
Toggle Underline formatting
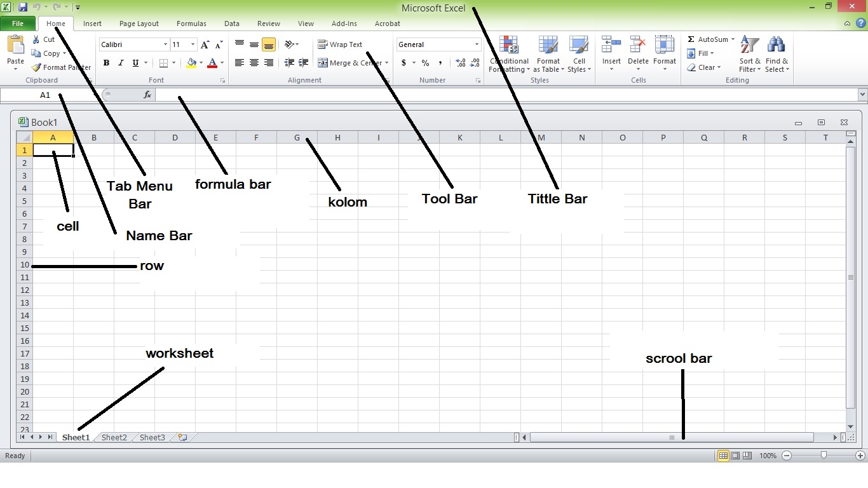135,63
